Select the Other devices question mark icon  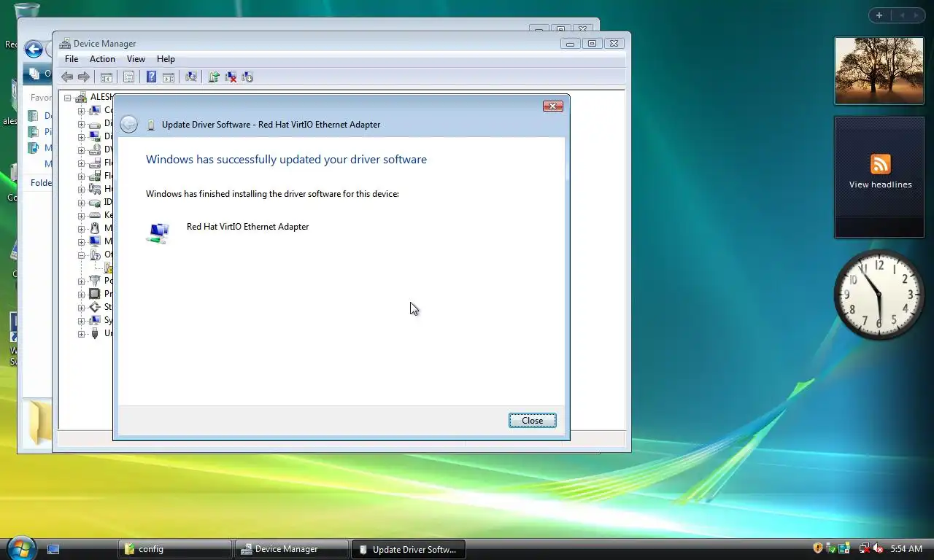click(95, 254)
